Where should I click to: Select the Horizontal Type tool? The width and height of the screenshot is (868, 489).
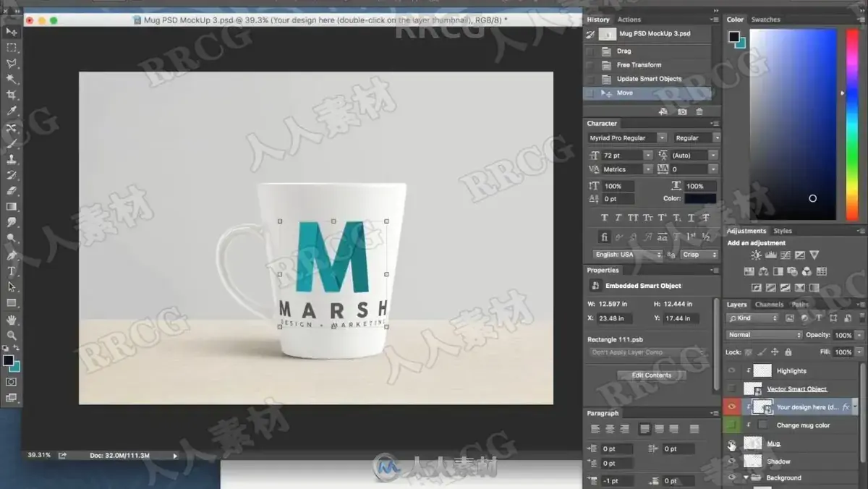click(x=12, y=271)
